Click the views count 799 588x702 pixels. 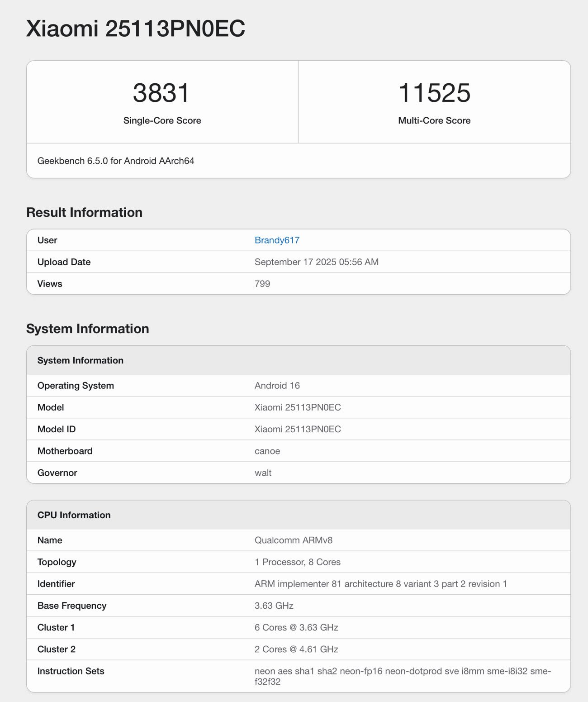point(262,284)
